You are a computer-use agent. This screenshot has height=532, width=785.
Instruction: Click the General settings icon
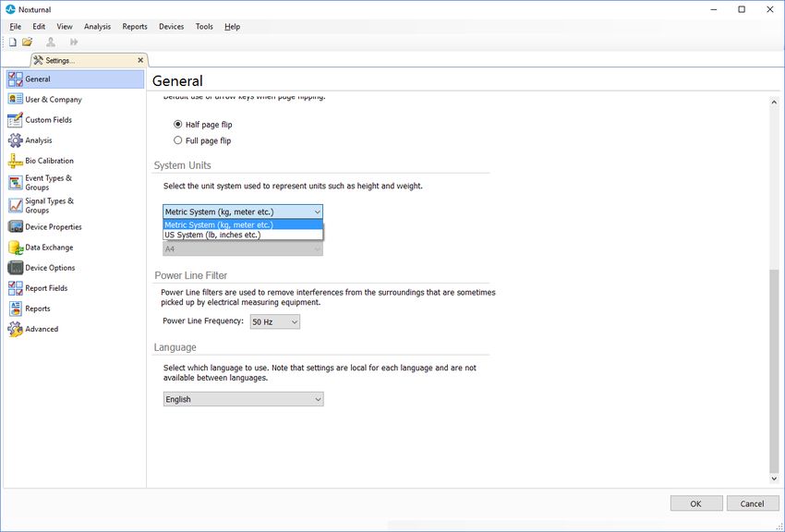16,79
